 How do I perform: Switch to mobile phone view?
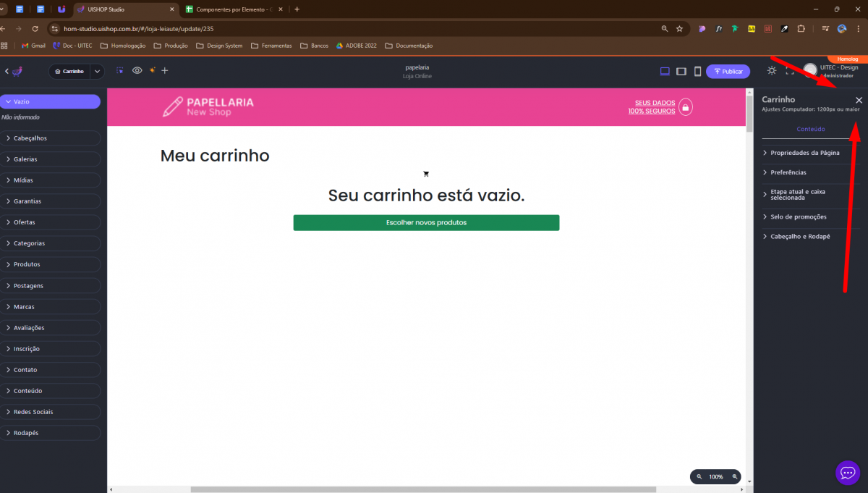tap(697, 71)
